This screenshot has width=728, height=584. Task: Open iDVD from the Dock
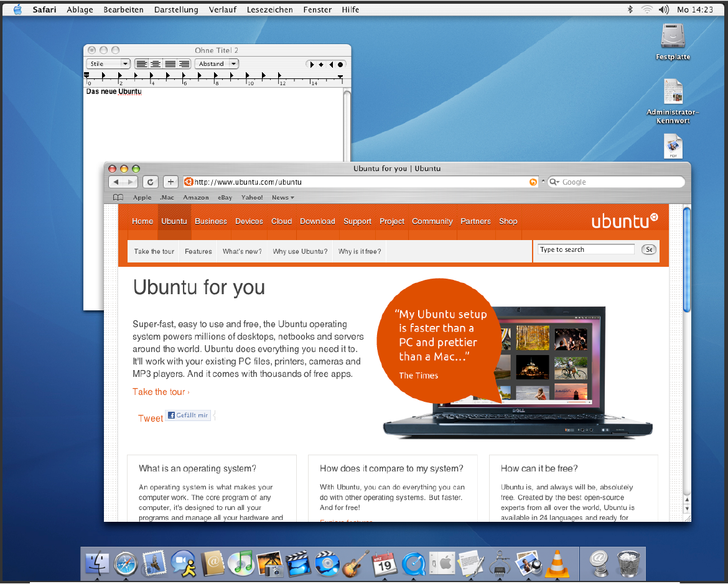pos(327,563)
